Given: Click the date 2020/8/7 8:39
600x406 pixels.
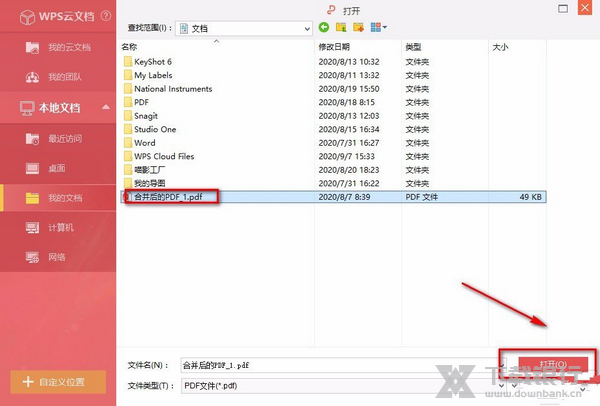Looking at the screenshot, I should pyautogui.click(x=344, y=197).
